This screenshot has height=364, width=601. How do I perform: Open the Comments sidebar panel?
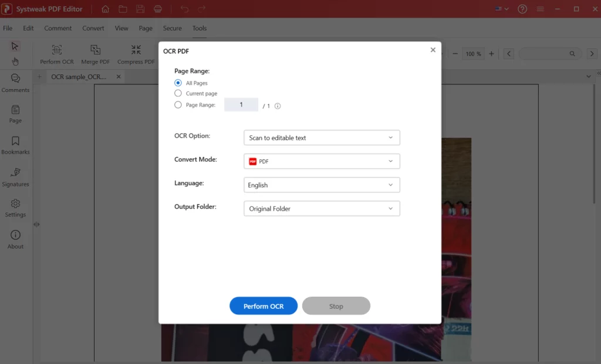15,83
